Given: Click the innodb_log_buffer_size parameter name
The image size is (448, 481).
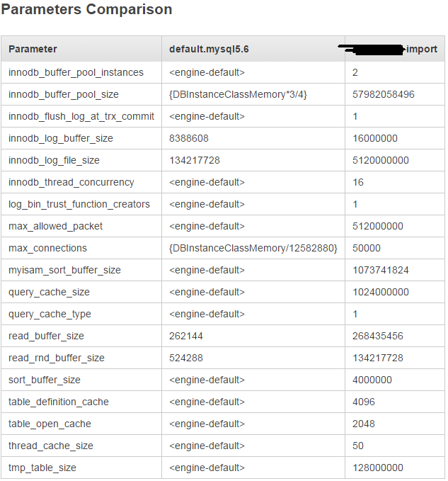Looking at the screenshot, I should pyautogui.click(x=61, y=138).
